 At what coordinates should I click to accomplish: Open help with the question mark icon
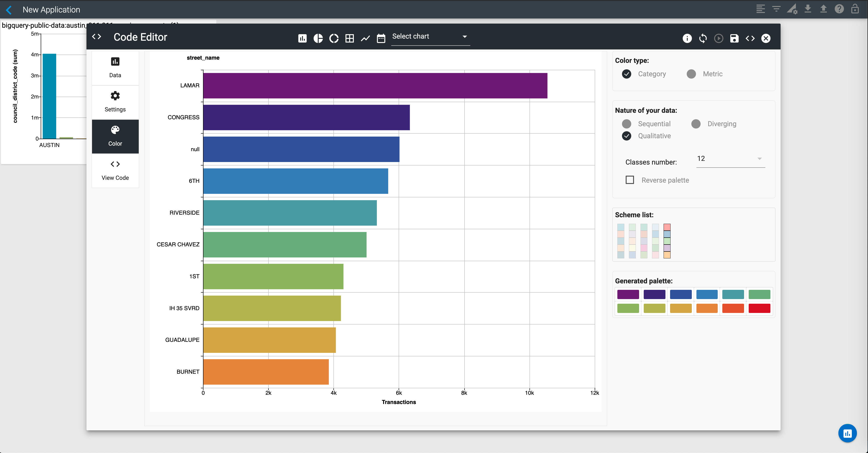click(x=839, y=9)
